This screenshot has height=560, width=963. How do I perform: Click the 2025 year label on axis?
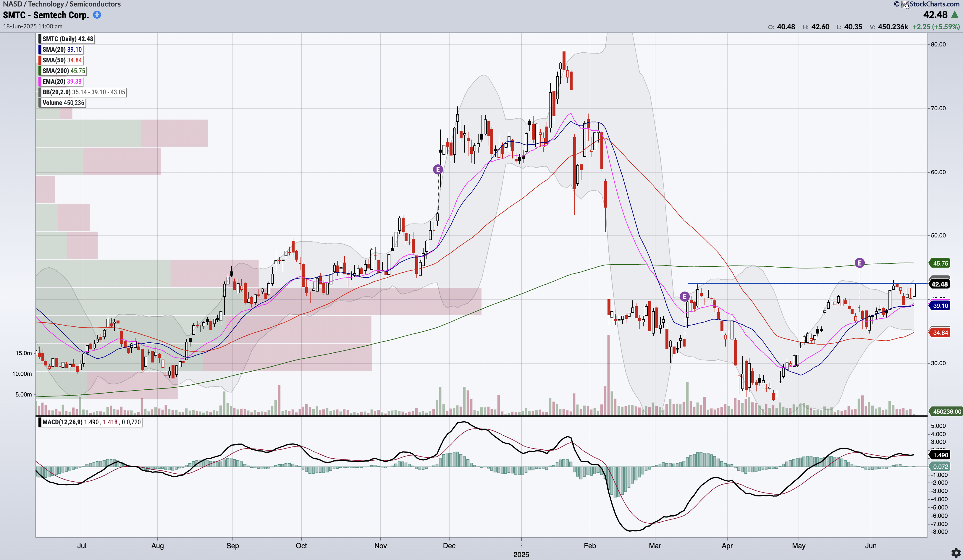pos(521,555)
